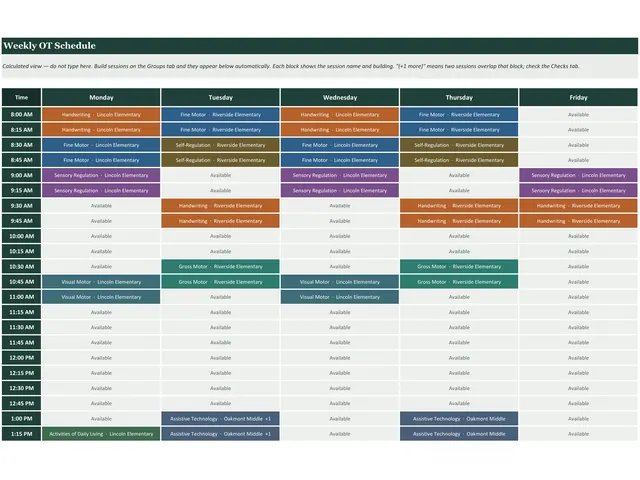The width and height of the screenshot is (640, 480).
Task: Select Tuesday 1:15 PM Assistive Technology +1 block
Action: click(x=220, y=434)
